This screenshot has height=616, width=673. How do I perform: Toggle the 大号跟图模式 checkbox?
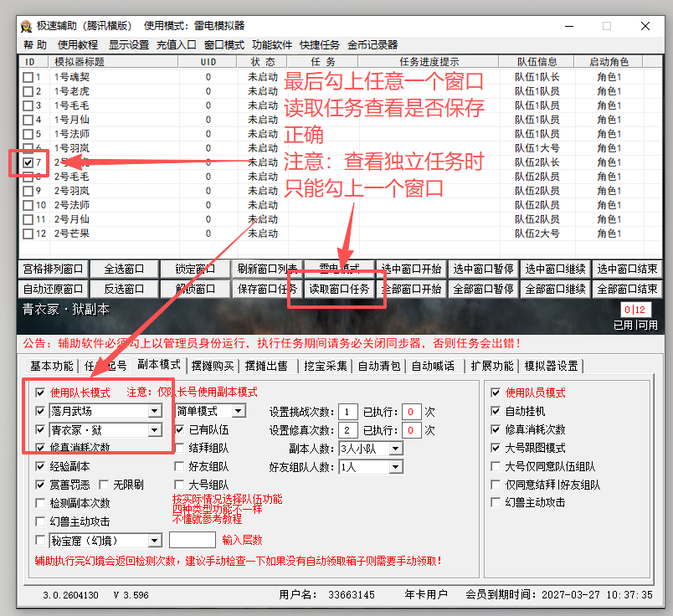coord(496,448)
